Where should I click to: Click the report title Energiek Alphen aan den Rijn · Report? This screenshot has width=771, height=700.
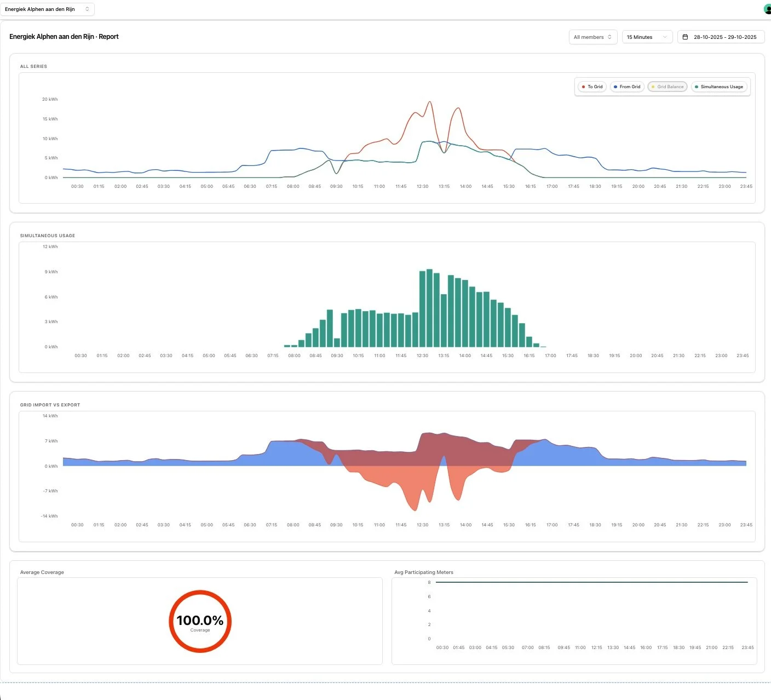pyautogui.click(x=64, y=37)
